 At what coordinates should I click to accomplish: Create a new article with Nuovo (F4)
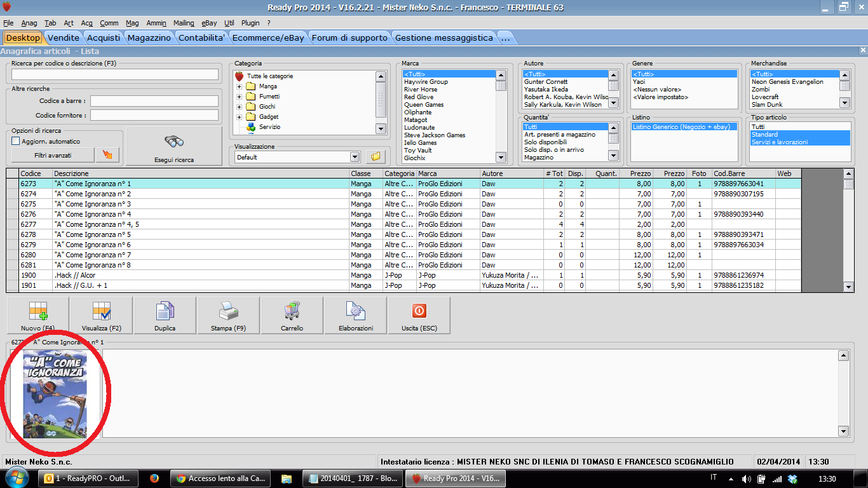[x=38, y=315]
